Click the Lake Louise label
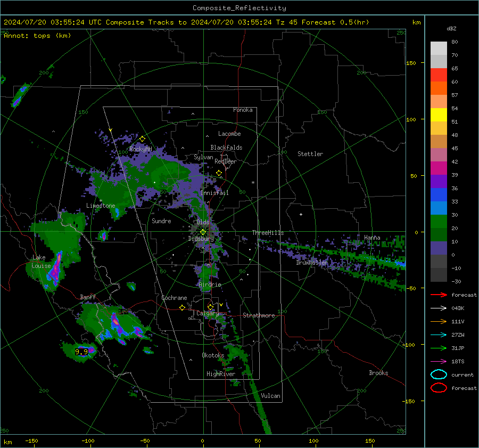 point(41,262)
